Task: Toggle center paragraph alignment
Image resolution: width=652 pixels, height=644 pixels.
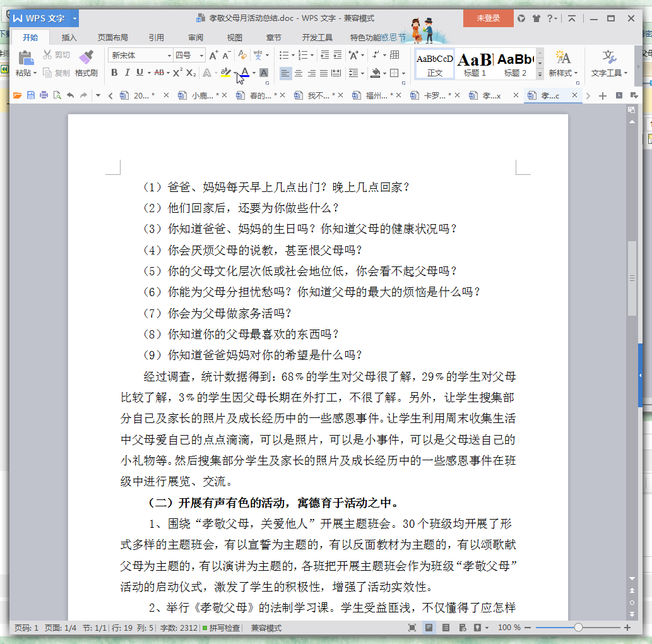Action: click(x=299, y=73)
